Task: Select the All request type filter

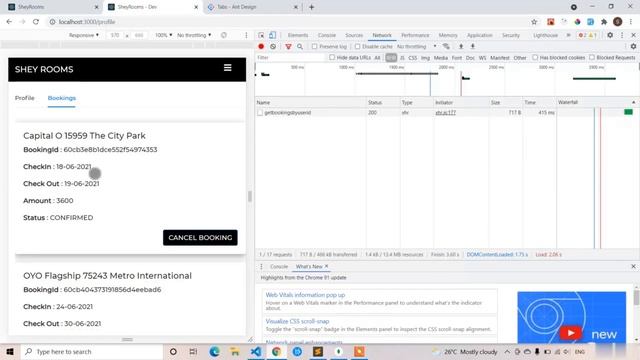Action: (377, 58)
